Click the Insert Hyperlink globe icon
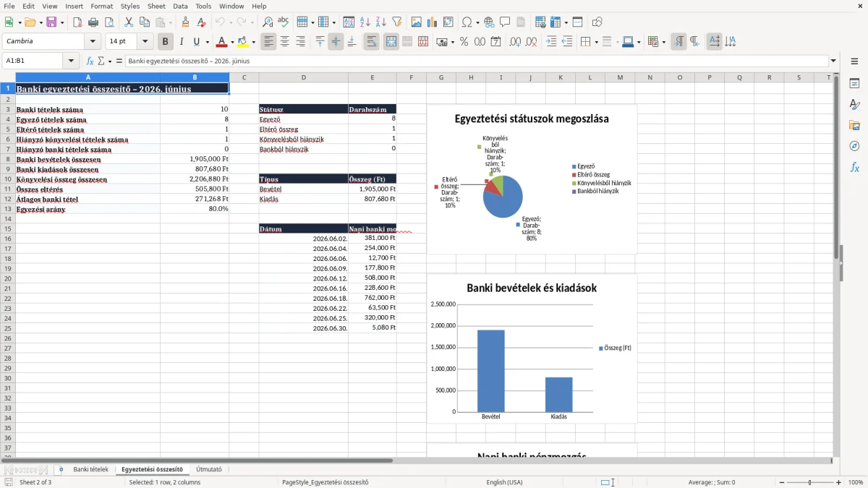Screen dimensions: 868x488 (489, 22)
